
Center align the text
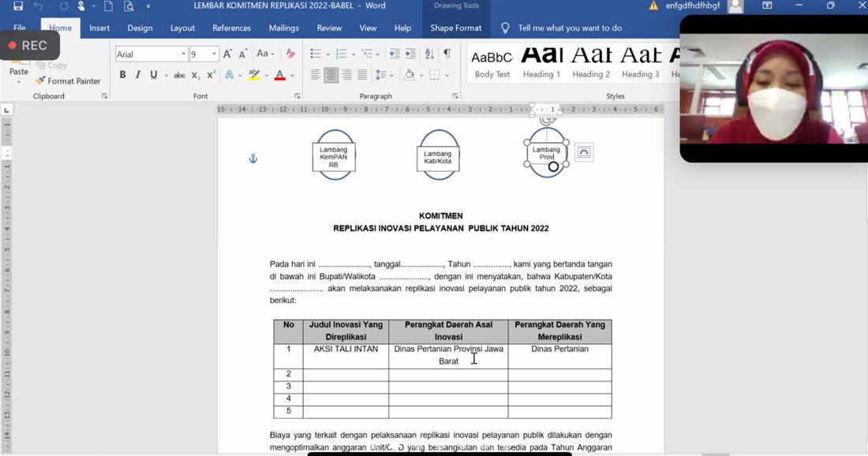coord(331,75)
